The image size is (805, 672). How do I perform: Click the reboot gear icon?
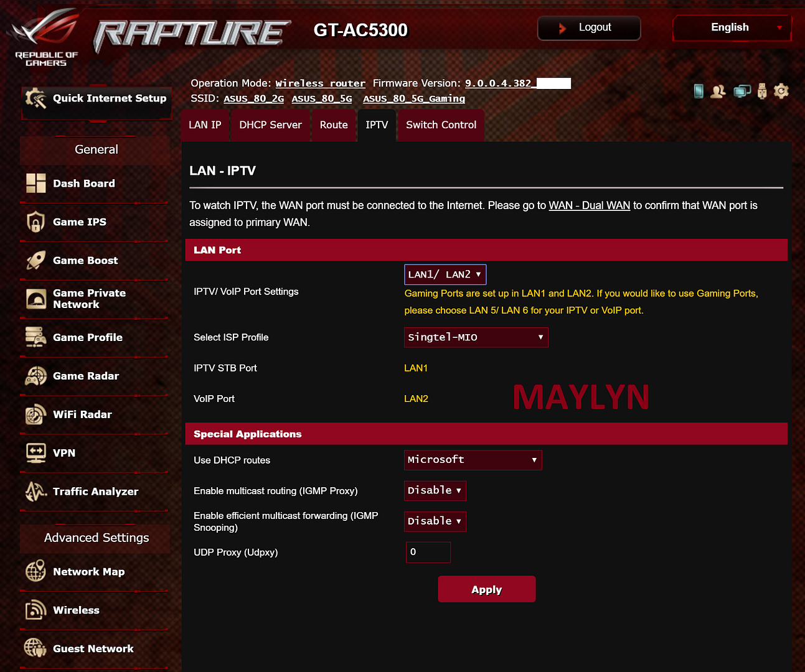coord(781,91)
